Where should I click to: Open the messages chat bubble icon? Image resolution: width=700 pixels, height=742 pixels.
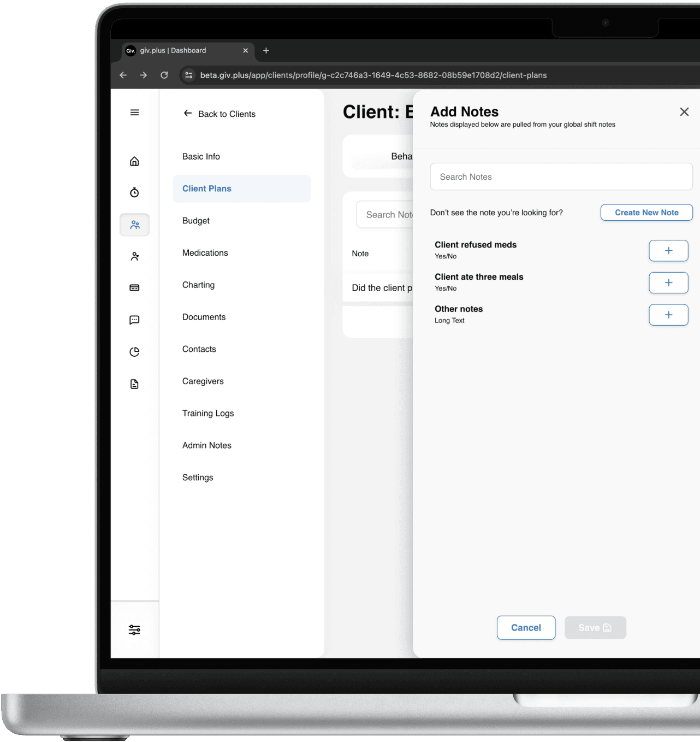(134, 320)
